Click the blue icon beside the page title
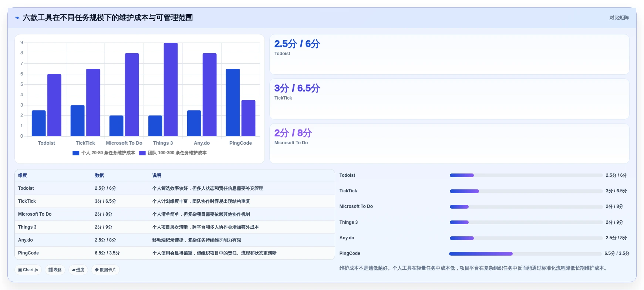The image size is (644, 290). pos(17,18)
